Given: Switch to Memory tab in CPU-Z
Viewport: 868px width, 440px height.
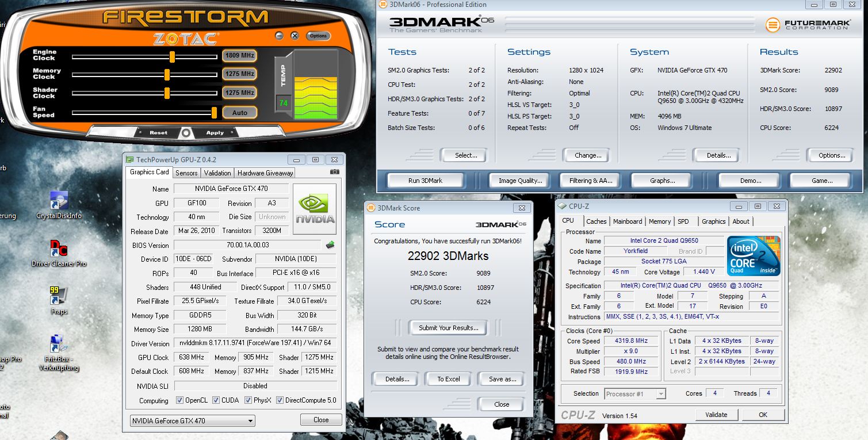Looking at the screenshot, I should [x=660, y=221].
